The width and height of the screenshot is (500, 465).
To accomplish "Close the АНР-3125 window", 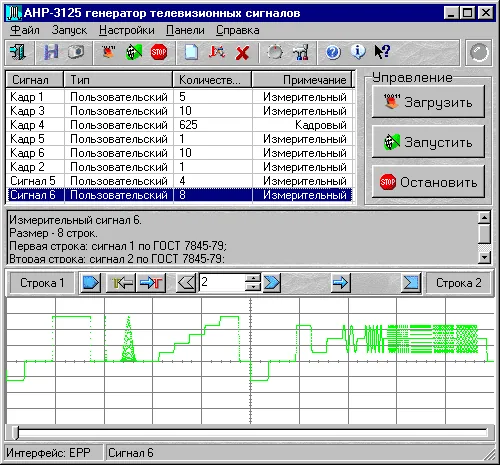I will point(485,13).
